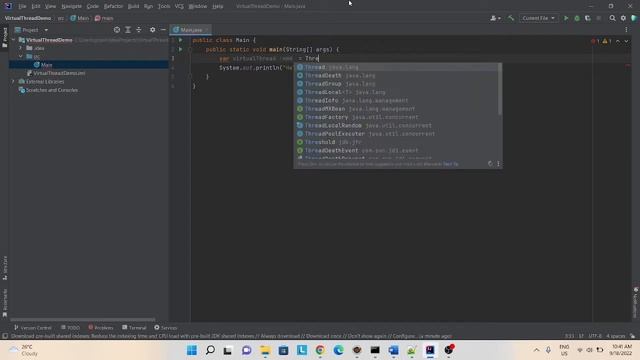The height and width of the screenshot is (360, 640).
Task: Open Google Chrome from taskbar
Action: coord(320,350)
